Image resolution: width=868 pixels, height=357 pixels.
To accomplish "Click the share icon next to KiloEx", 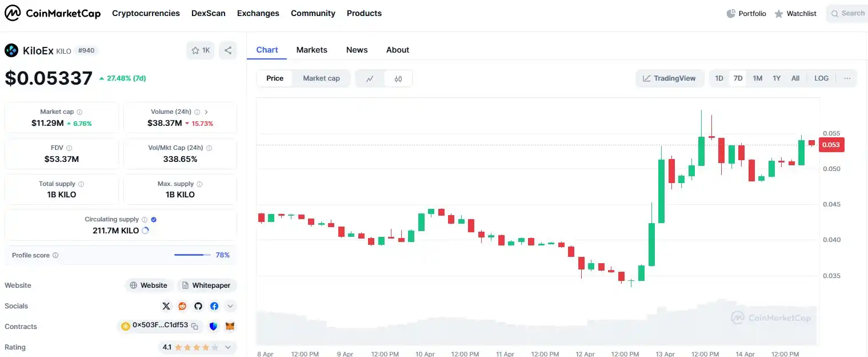I will pyautogui.click(x=227, y=50).
